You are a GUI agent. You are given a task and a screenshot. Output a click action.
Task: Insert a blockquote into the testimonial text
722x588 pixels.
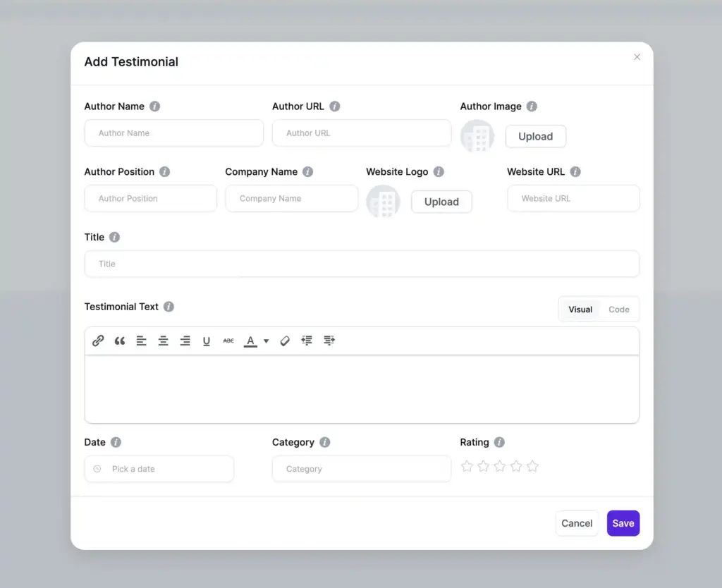[120, 341]
